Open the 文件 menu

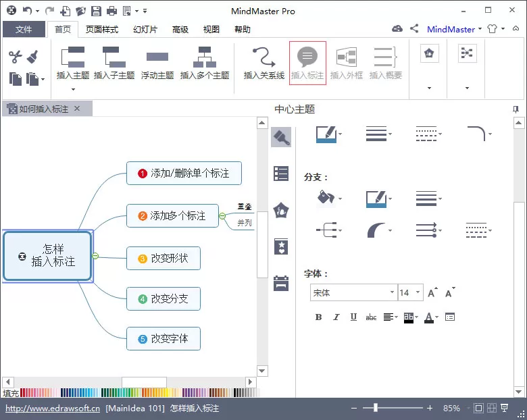coord(24,30)
